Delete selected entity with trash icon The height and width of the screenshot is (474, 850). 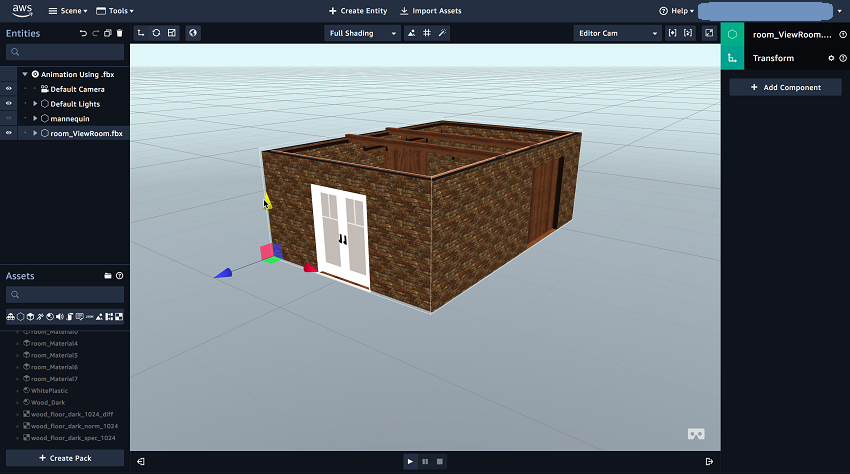(120, 33)
